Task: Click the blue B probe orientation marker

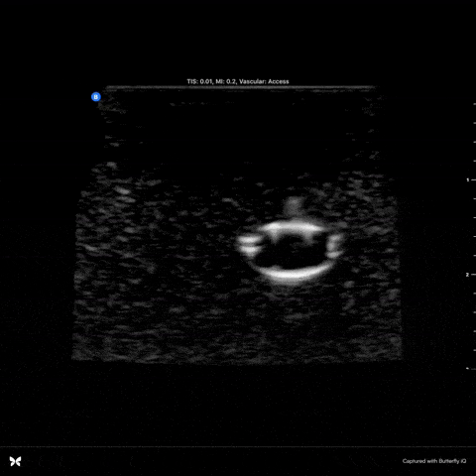Action: pos(96,97)
